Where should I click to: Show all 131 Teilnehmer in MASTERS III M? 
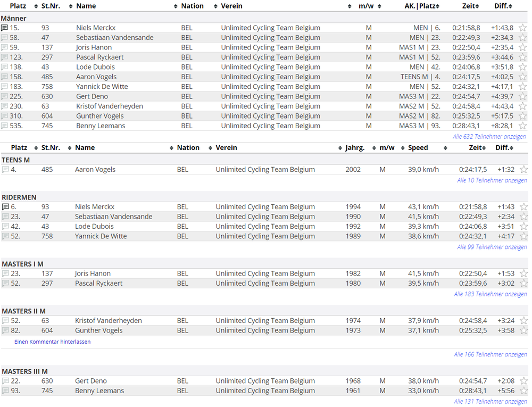pyautogui.click(x=491, y=402)
